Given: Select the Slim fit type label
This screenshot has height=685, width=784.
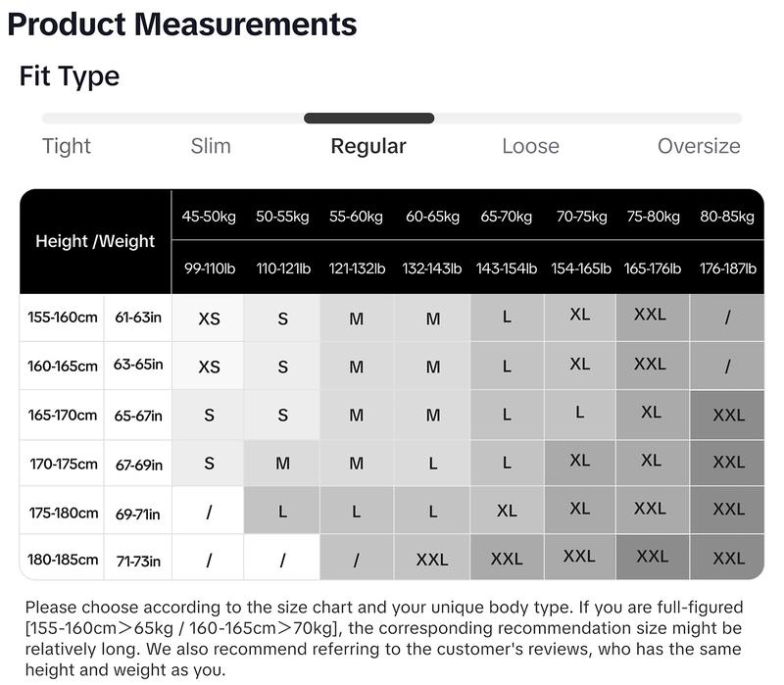Looking at the screenshot, I should (211, 146).
